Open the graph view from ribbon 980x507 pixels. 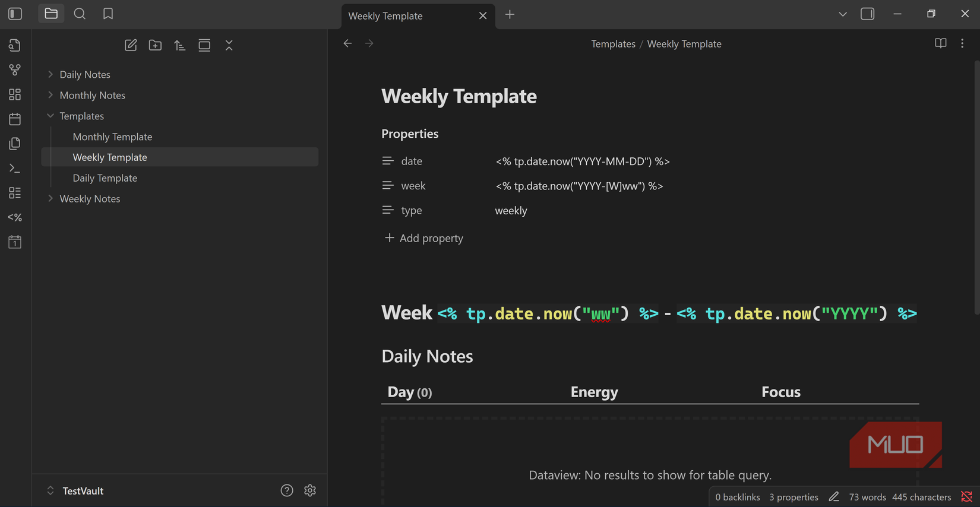pos(15,70)
